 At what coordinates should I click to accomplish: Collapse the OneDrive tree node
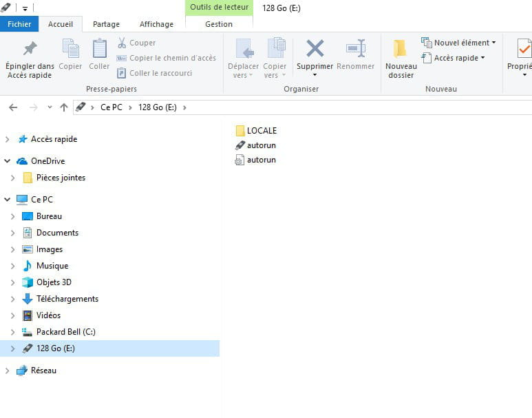click(x=7, y=161)
